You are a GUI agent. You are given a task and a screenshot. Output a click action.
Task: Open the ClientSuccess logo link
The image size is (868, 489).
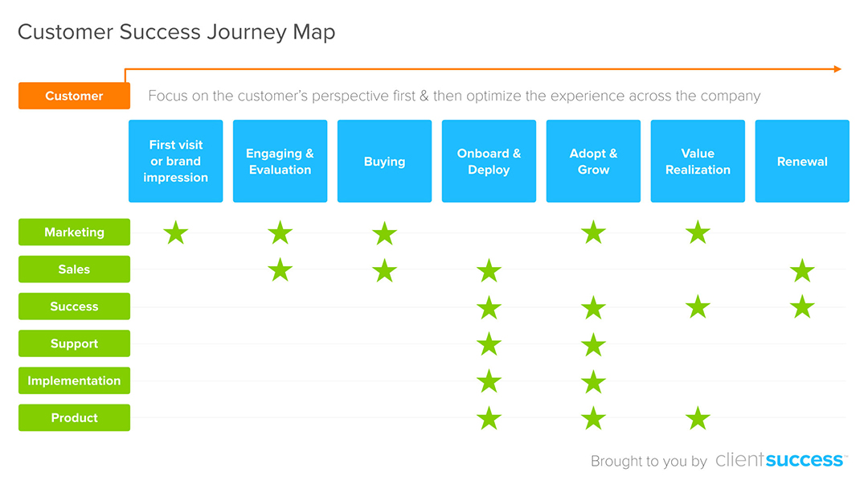pos(779,460)
